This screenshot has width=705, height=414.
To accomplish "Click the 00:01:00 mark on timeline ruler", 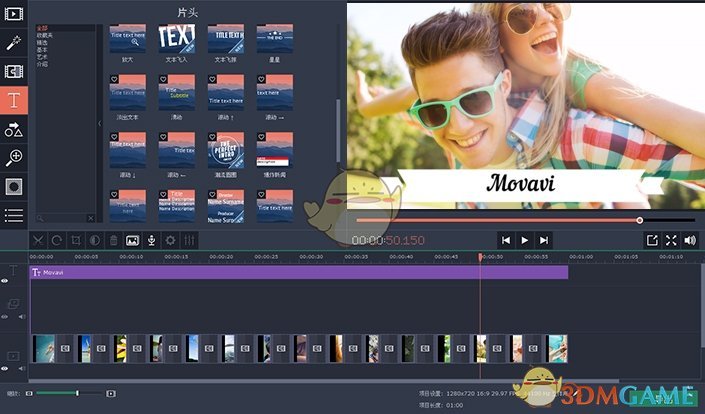I will (581, 257).
